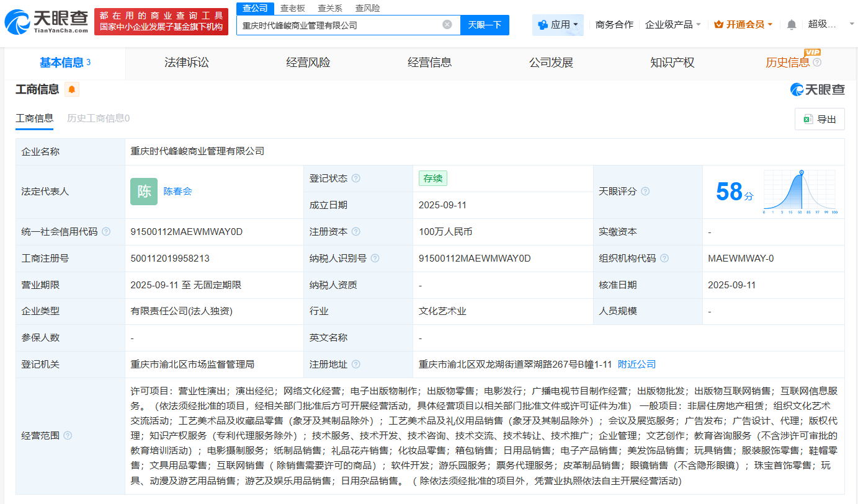Clear the search box using the x icon
Screen dimensions: 858x504
pos(447,24)
